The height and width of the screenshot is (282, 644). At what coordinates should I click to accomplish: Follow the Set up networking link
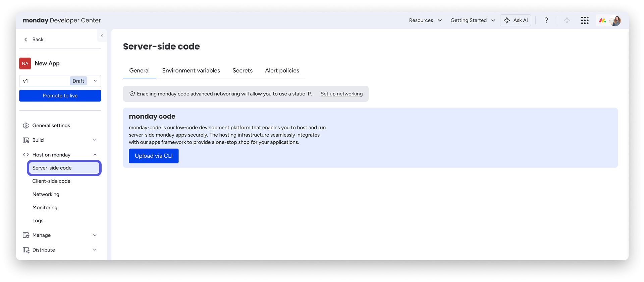pos(341,94)
